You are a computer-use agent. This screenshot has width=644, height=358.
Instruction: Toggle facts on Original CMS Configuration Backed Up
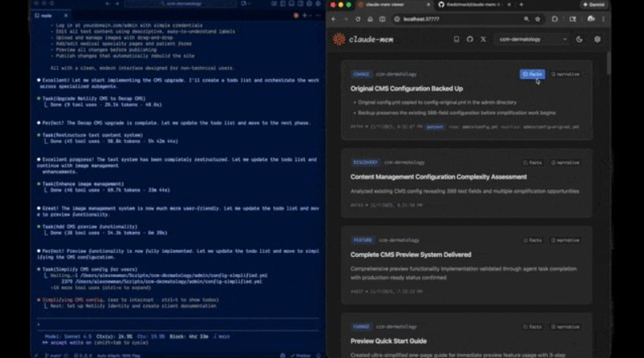pyautogui.click(x=532, y=74)
